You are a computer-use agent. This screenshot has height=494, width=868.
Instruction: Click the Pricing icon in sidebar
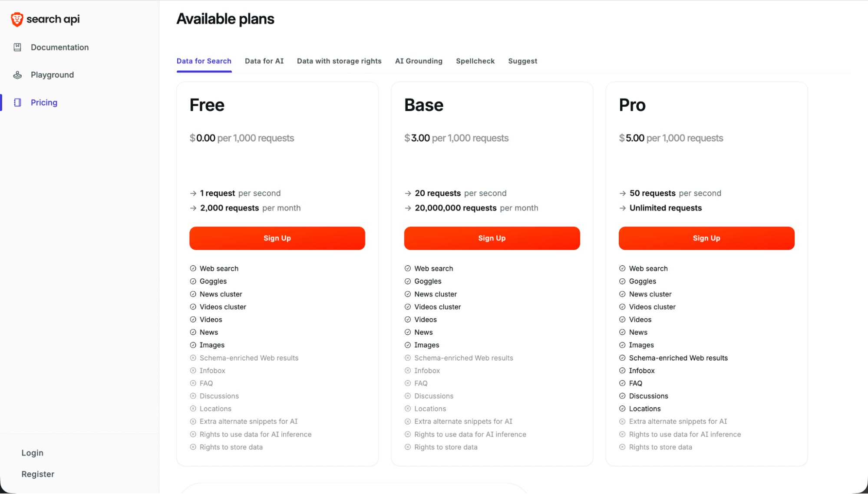tap(17, 102)
